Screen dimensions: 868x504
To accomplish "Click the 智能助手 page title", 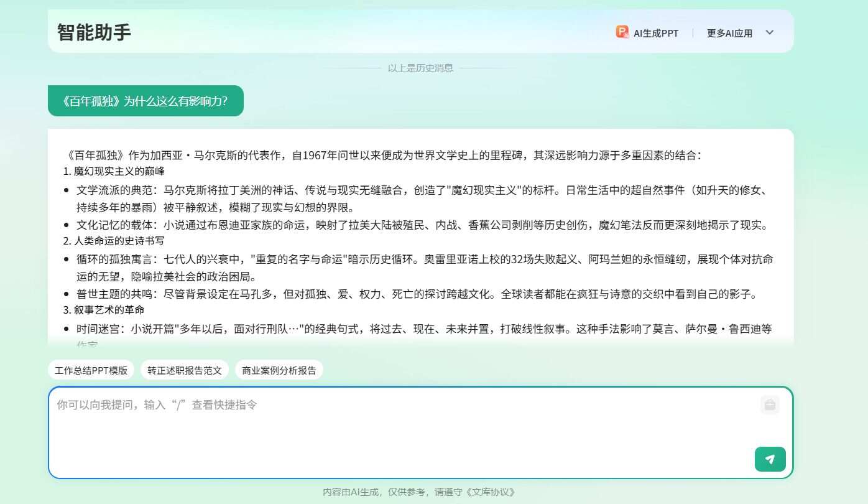I will 92,32.
